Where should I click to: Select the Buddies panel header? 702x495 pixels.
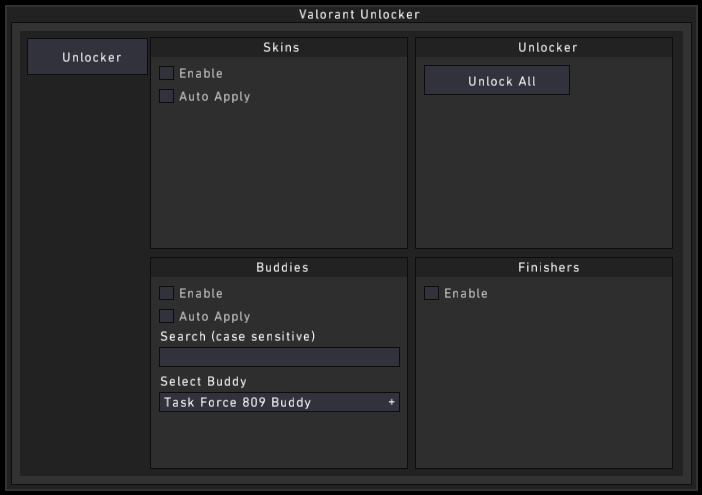[x=279, y=267]
